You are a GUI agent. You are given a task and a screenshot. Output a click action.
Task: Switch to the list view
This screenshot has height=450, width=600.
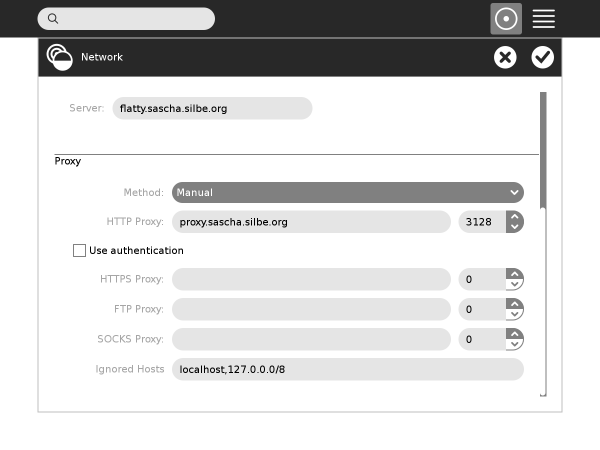(544, 19)
